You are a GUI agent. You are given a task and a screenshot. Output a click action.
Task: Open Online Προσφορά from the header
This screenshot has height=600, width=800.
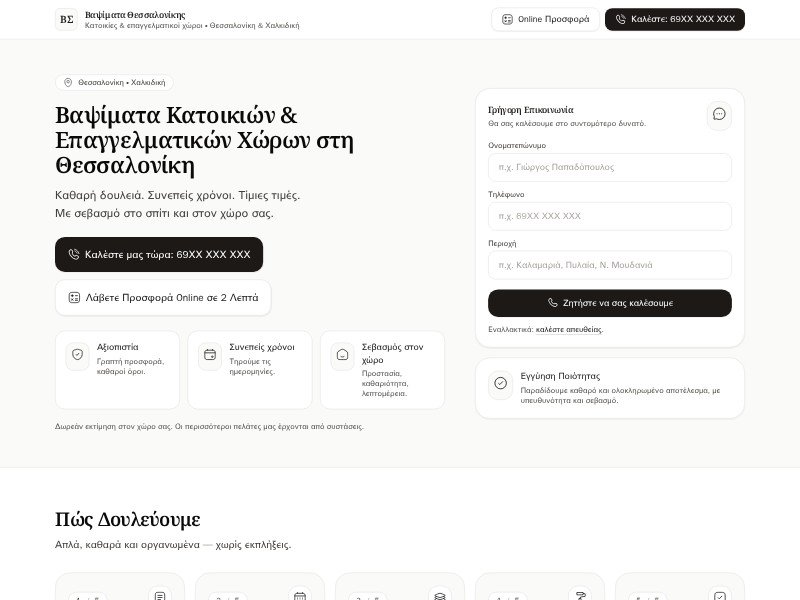(x=545, y=19)
